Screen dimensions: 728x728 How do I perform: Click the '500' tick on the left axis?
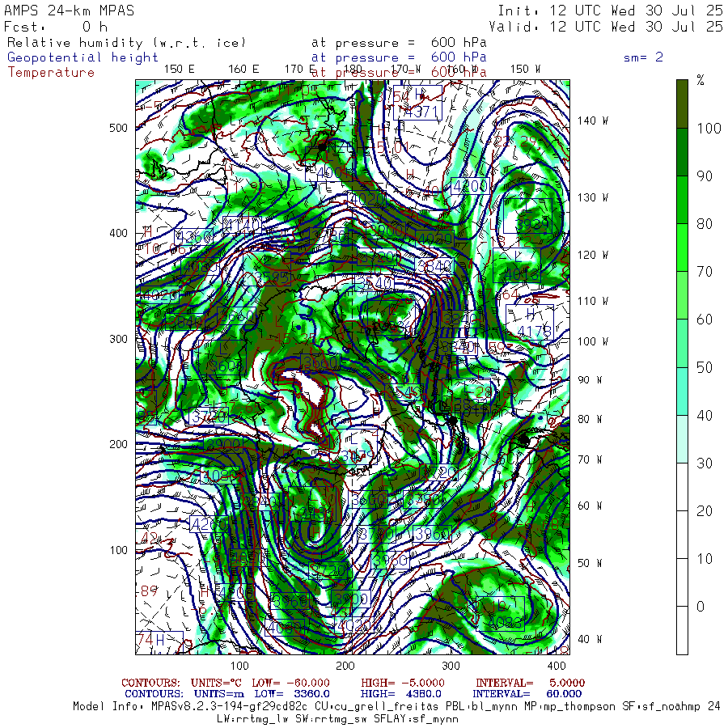point(118,128)
